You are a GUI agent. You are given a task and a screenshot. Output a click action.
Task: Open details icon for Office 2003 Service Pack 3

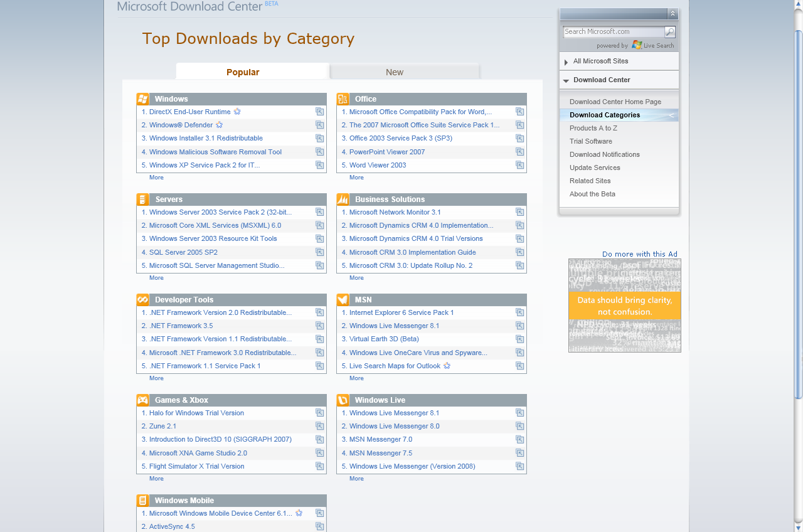520,138
